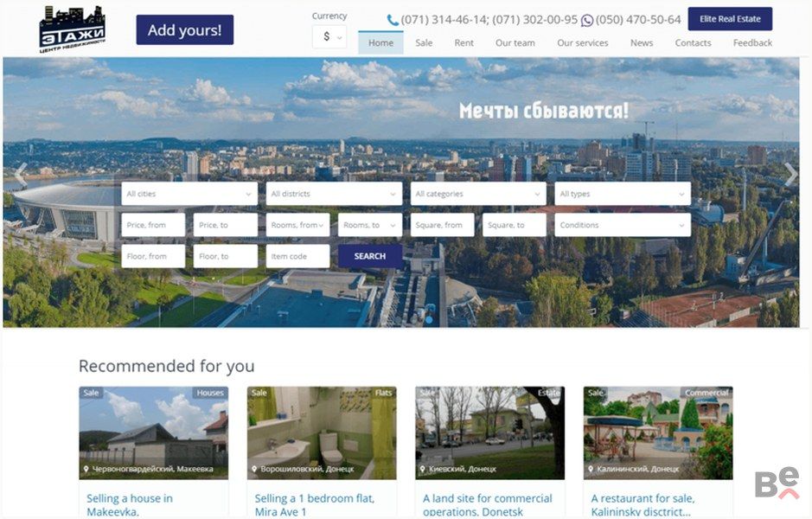
Task: Open the restaurant for sale Kalininsky link
Action: 643,504
